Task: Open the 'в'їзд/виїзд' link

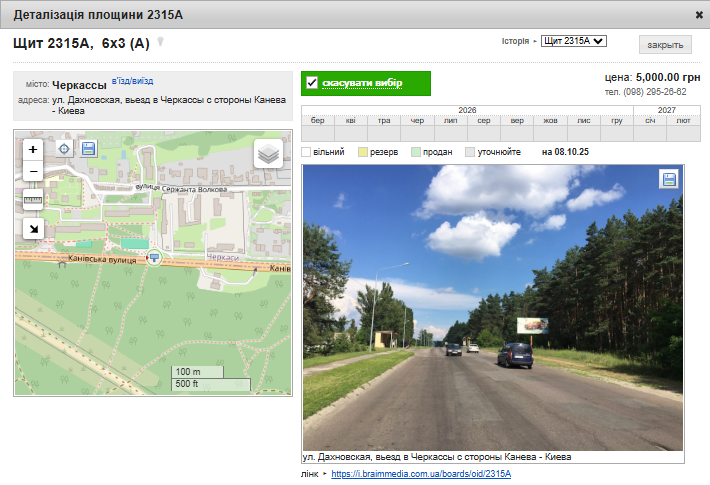Action: [132, 81]
